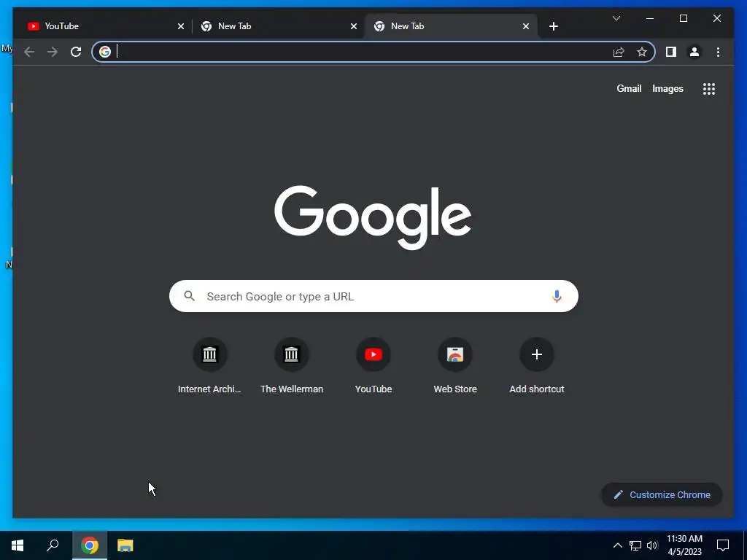The height and width of the screenshot is (560, 747).
Task: Click the forward navigation arrow
Action: point(53,52)
